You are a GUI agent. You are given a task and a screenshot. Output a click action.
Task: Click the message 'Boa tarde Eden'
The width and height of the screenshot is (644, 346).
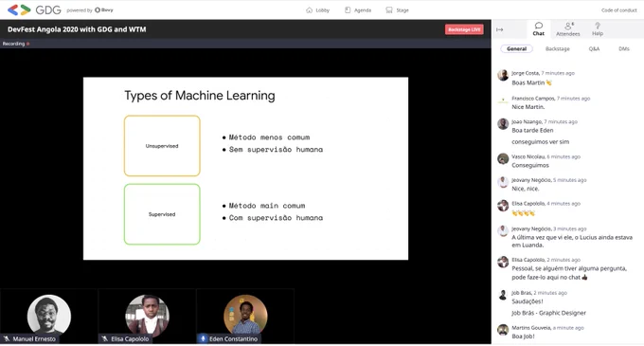tap(532, 130)
